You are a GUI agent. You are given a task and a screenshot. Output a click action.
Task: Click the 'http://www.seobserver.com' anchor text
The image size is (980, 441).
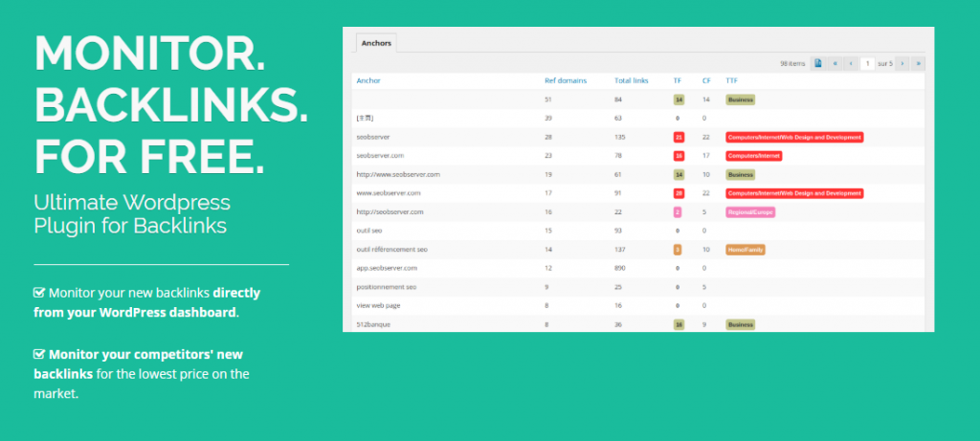click(x=398, y=174)
